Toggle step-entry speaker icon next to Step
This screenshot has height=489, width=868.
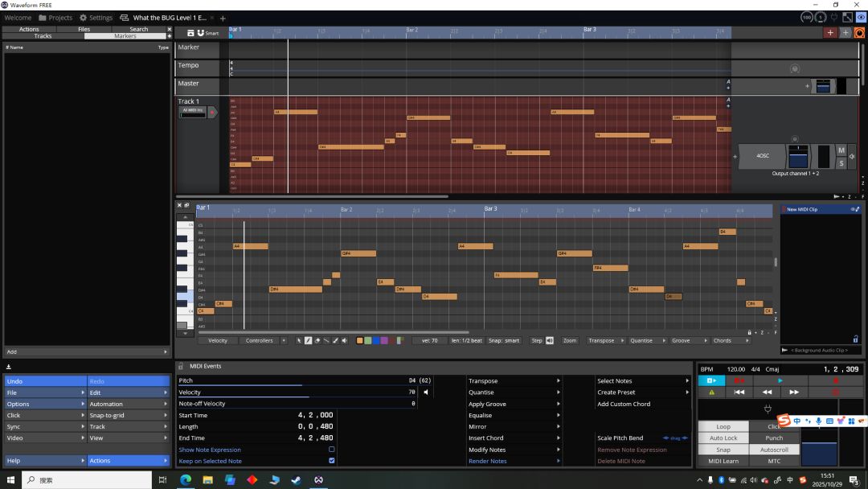[550, 340]
